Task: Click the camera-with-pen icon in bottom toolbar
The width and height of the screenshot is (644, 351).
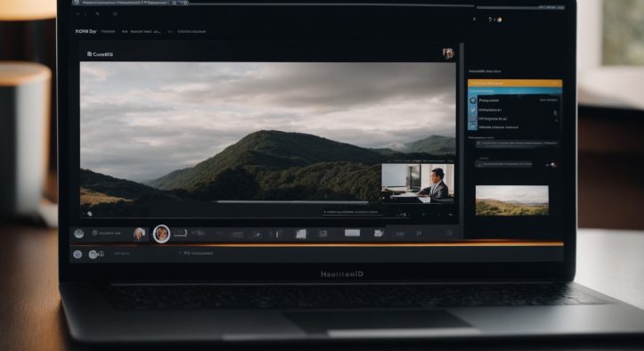Action: [379, 233]
